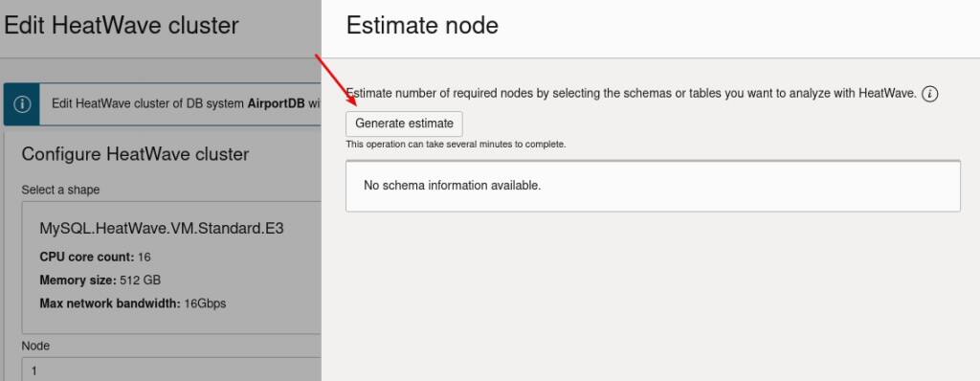
Task: Click the MySQL.HeatWave.VM.Standard.E3 shape name text
Action: point(161,229)
